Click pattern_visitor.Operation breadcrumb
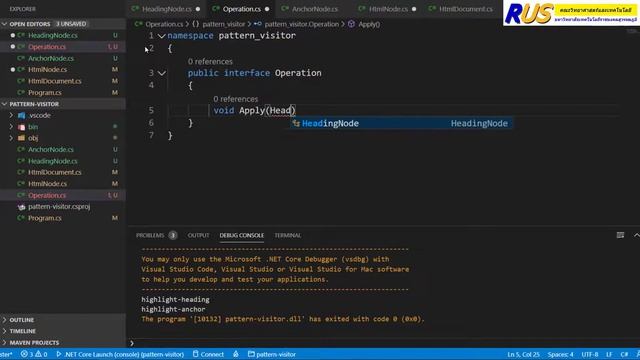Screen dimensions: 640x360 [x=302, y=24]
